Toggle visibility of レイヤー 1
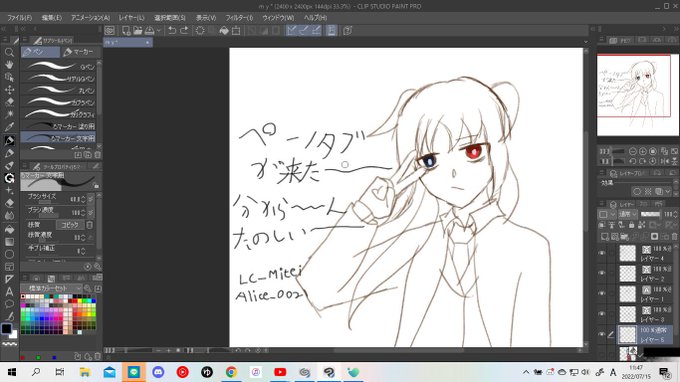 (x=602, y=294)
